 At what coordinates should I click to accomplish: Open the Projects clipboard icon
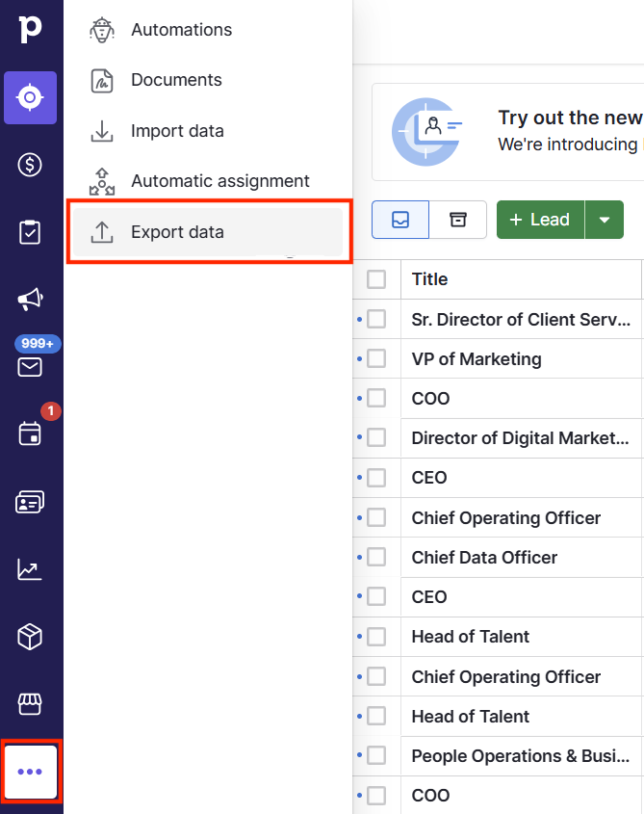click(x=30, y=232)
